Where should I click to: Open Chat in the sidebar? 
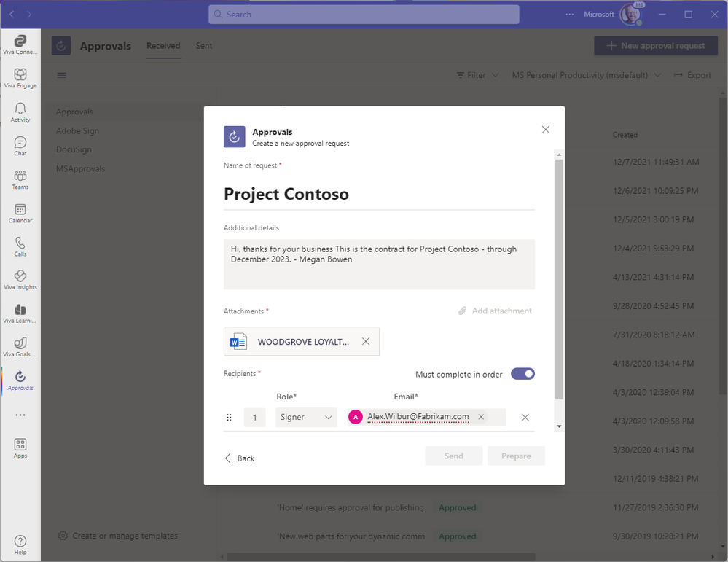(x=20, y=147)
